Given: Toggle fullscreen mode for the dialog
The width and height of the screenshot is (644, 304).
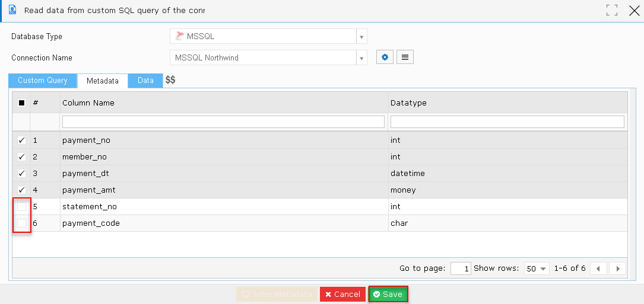Looking at the screenshot, I should (x=612, y=10).
